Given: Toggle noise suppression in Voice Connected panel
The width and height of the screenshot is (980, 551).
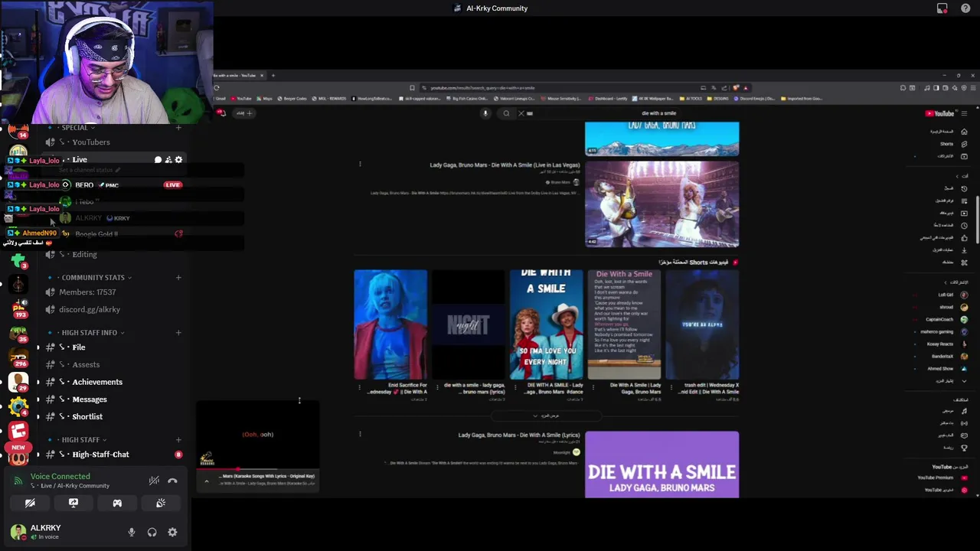Looking at the screenshot, I should [154, 481].
